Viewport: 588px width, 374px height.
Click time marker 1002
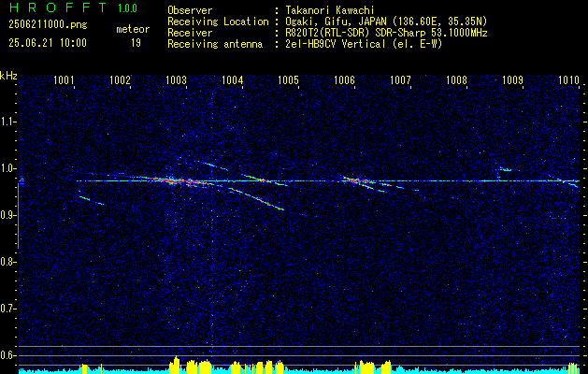tap(120, 79)
